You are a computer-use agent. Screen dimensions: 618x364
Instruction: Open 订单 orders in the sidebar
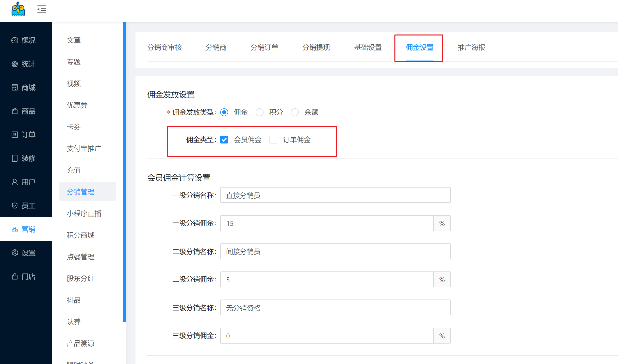point(24,135)
